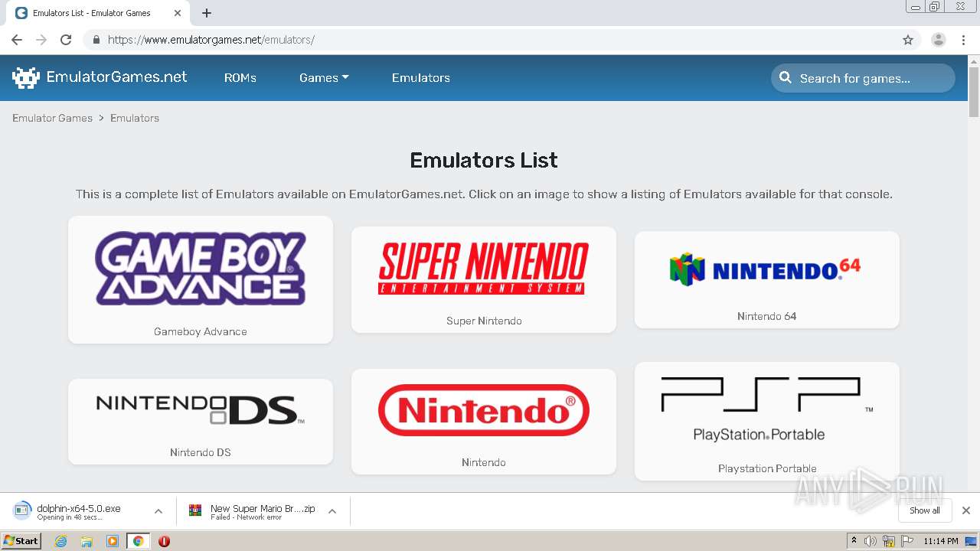
Task: Click the show desktop button in the tray
Action: pos(972,541)
